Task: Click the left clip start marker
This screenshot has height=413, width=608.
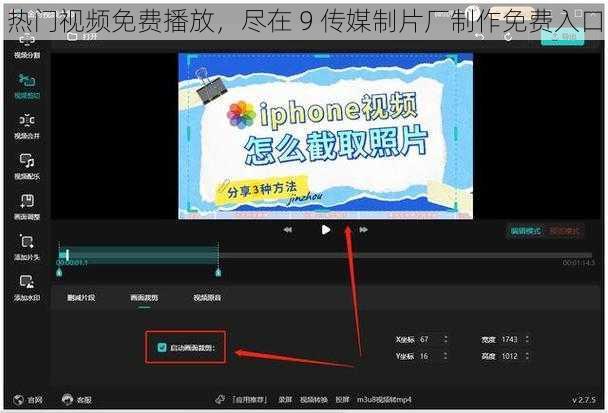Action: 59,273
